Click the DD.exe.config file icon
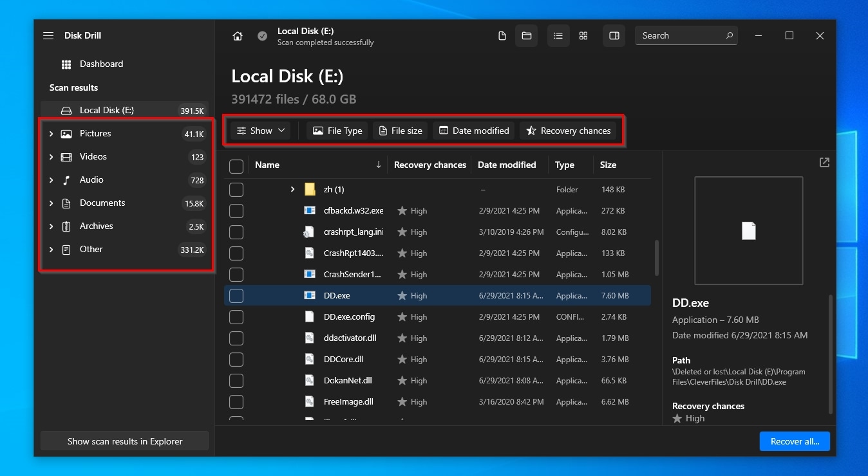 [x=310, y=316]
